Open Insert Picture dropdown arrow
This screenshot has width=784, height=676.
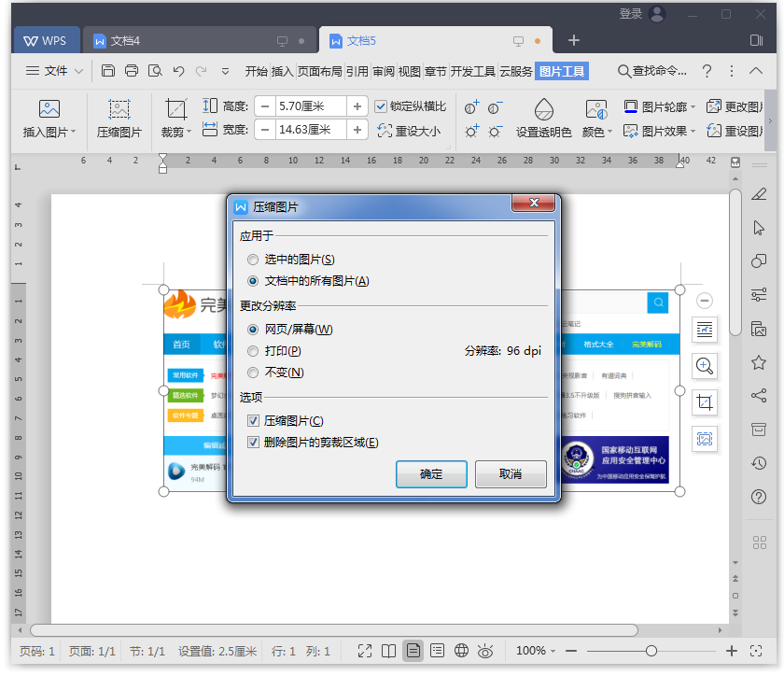tap(74, 132)
